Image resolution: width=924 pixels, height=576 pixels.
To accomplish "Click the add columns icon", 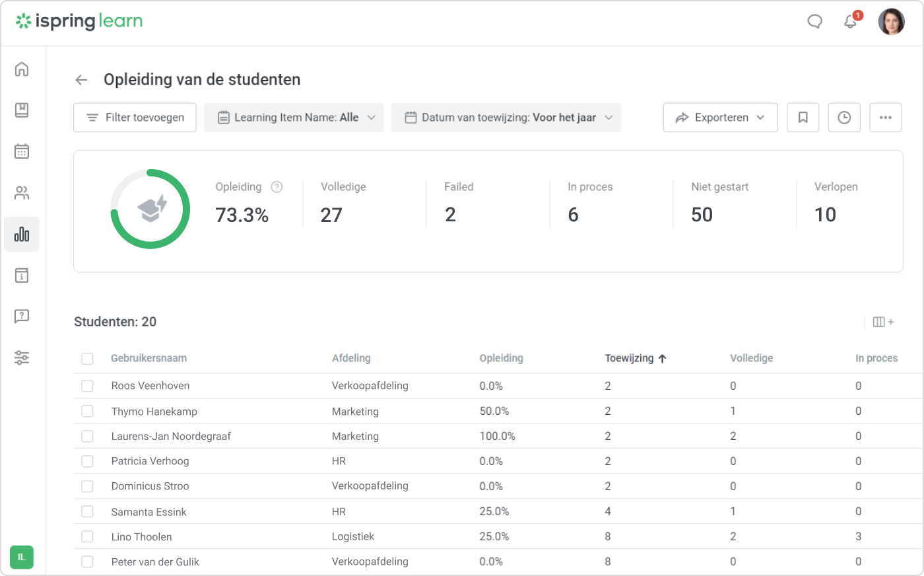I will [883, 322].
